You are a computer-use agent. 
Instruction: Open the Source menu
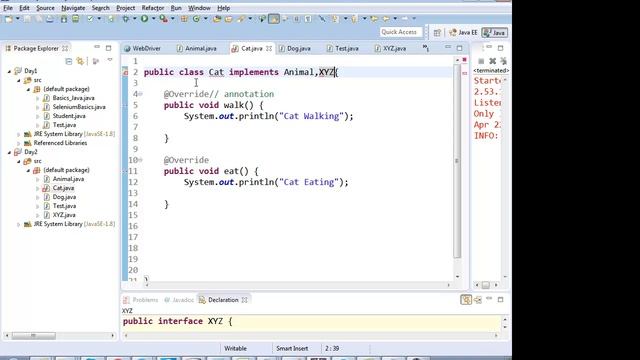[45, 8]
